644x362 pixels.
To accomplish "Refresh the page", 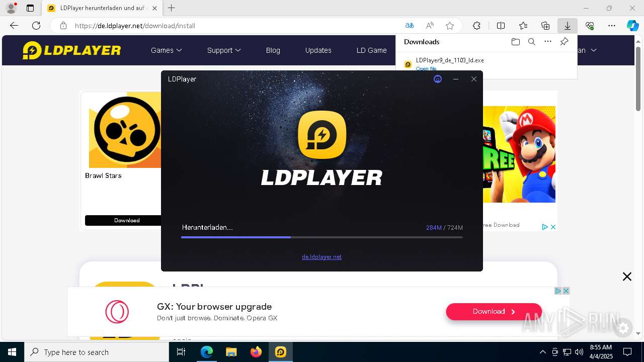I will pos(36,26).
